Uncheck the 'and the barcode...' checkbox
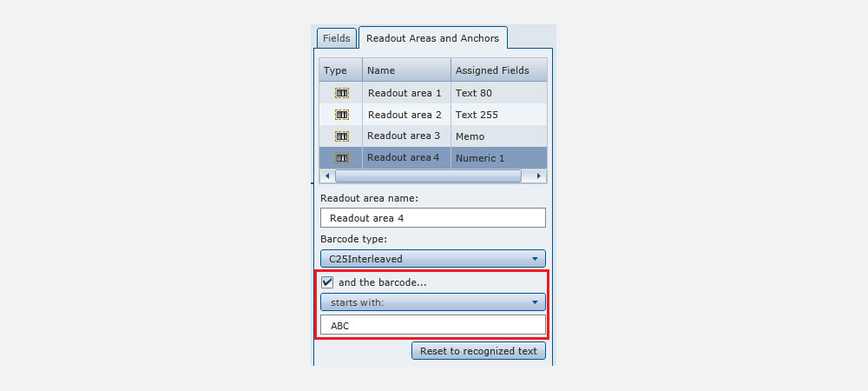Image resolution: width=868 pixels, height=391 pixels. (327, 282)
